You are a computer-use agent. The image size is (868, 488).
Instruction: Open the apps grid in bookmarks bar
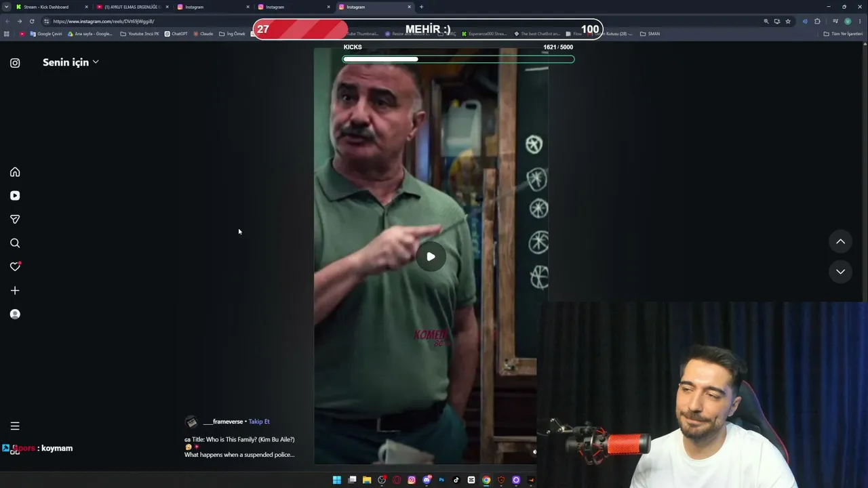(7, 34)
